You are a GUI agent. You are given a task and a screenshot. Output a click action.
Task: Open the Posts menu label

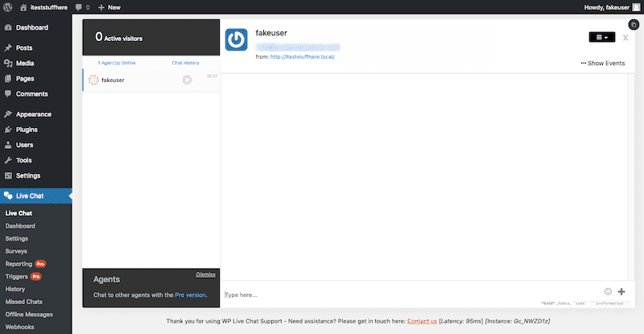coord(24,48)
